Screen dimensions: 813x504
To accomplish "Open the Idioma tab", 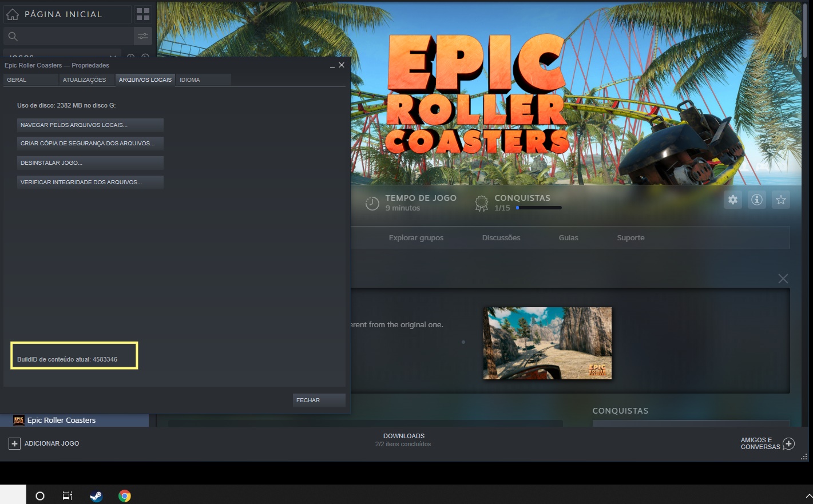I will click(x=204, y=80).
